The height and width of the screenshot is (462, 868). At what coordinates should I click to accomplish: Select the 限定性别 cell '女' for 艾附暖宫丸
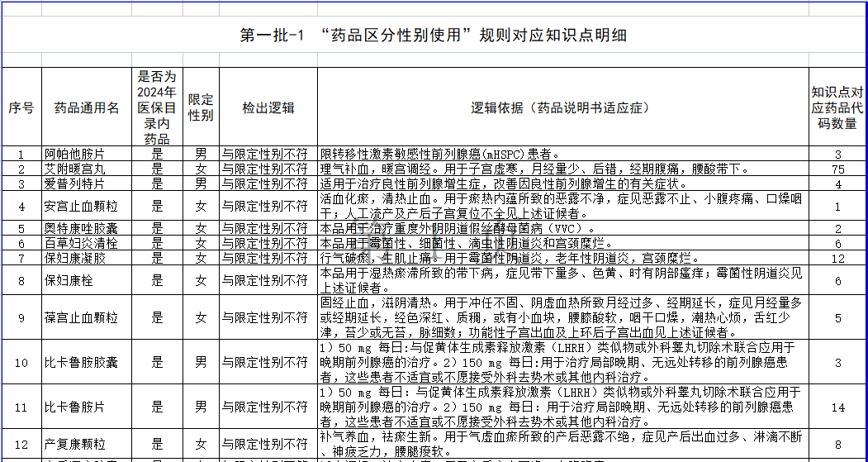(201, 169)
